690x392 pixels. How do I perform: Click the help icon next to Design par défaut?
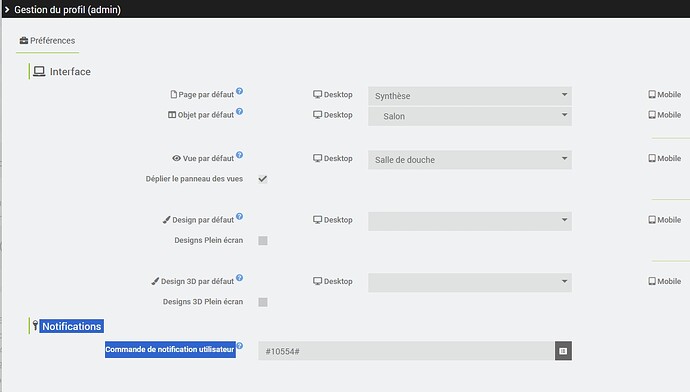(239, 216)
